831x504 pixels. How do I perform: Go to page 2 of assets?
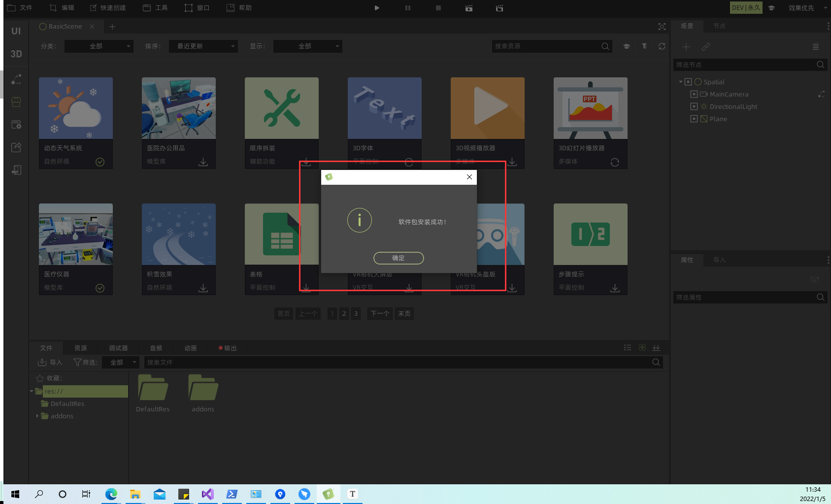click(344, 314)
